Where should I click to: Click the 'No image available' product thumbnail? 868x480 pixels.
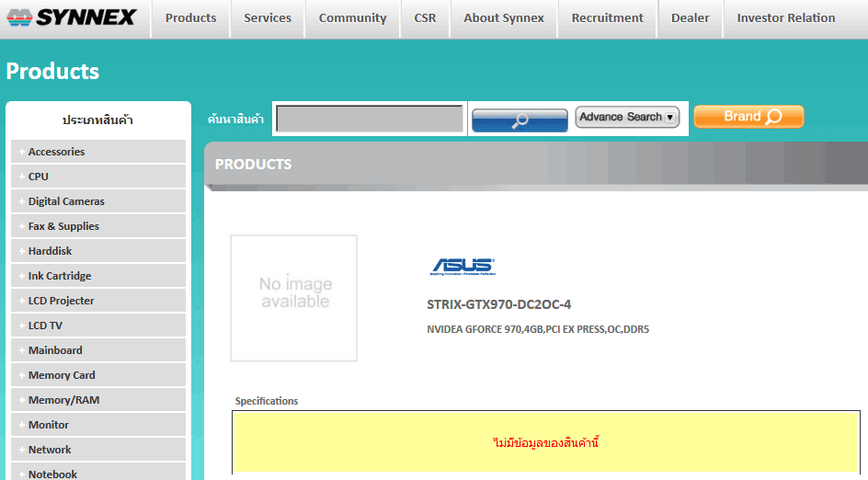tap(293, 298)
